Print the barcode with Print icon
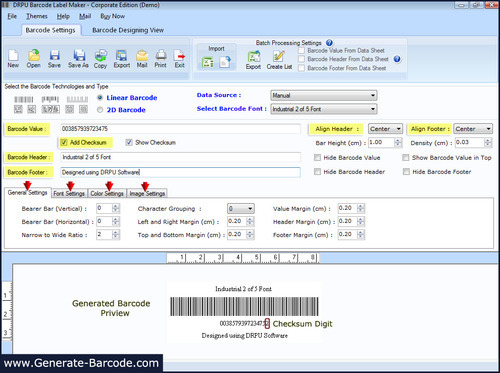The width and height of the screenshot is (500, 373). (161, 58)
